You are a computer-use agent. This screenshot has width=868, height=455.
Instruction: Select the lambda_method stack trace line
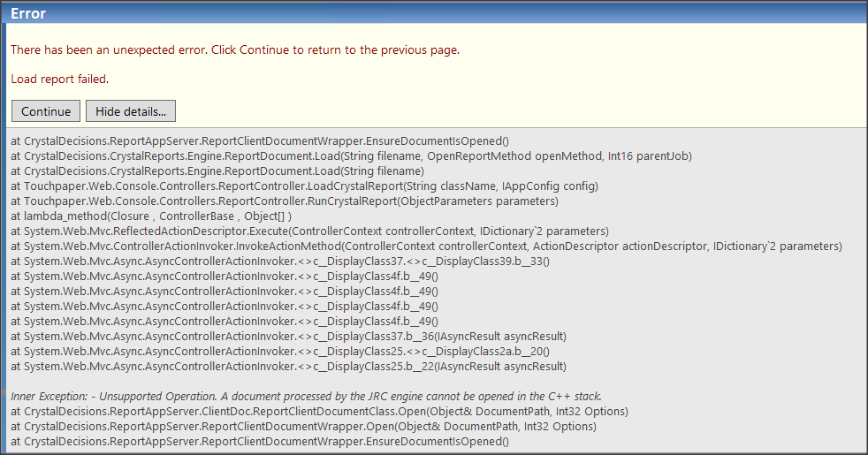[x=151, y=216]
